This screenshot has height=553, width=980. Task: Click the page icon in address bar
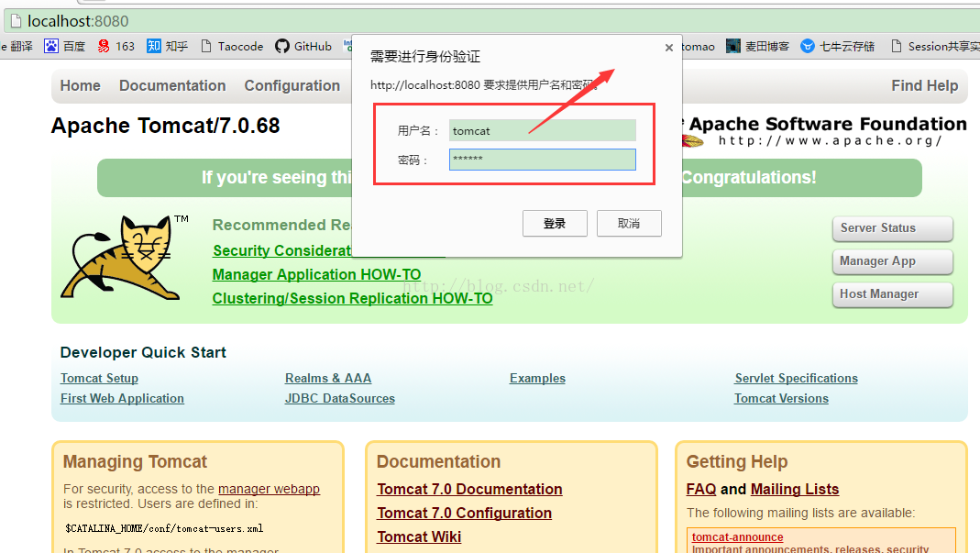coord(16,21)
